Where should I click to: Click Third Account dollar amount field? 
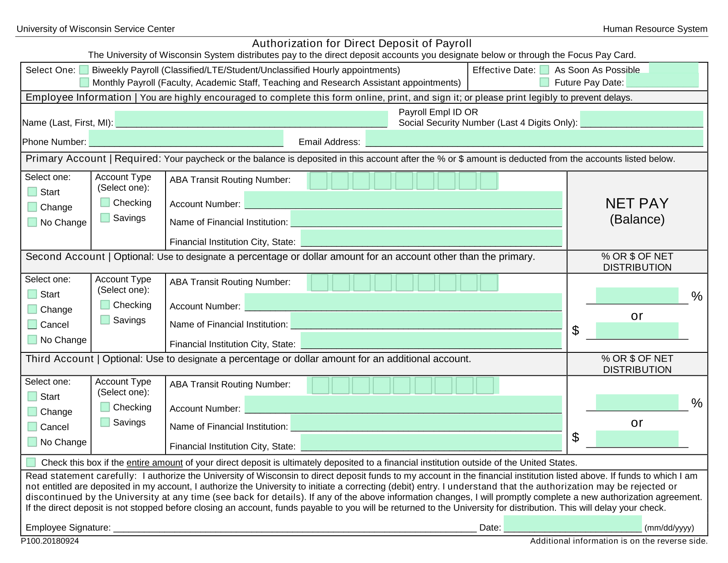point(637,439)
